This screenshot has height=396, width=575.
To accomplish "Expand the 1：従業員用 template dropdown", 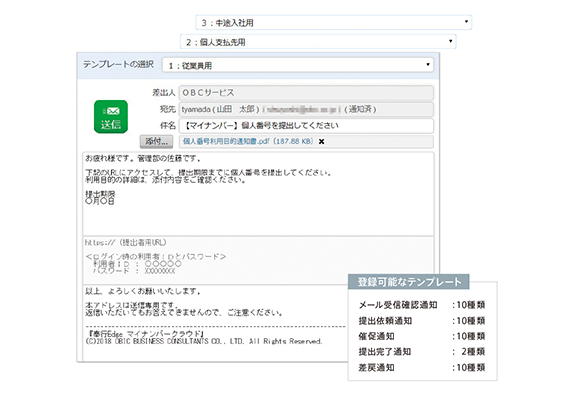I will tap(298, 65).
